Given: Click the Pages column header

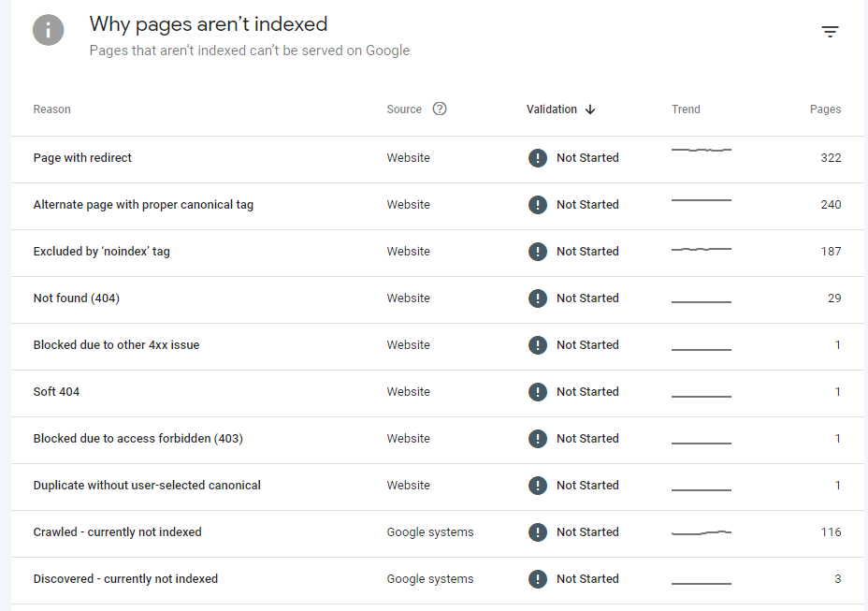Looking at the screenshot, I should (x=825, y=109).
